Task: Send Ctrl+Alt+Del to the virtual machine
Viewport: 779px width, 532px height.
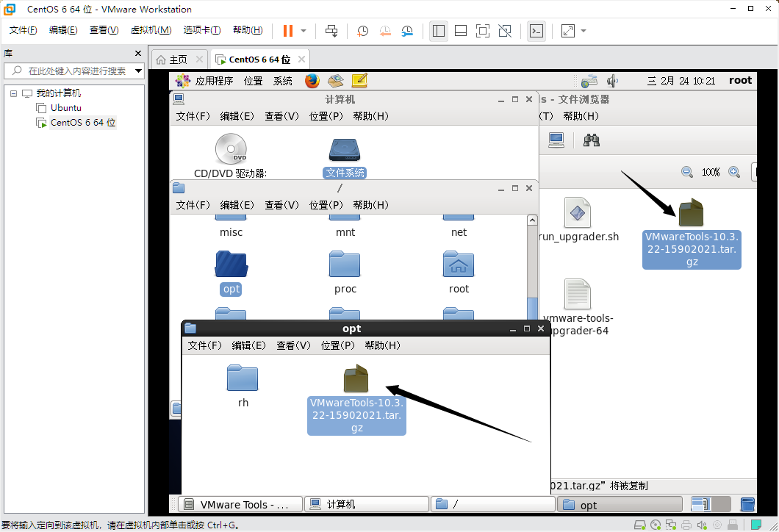Action: 331,31
